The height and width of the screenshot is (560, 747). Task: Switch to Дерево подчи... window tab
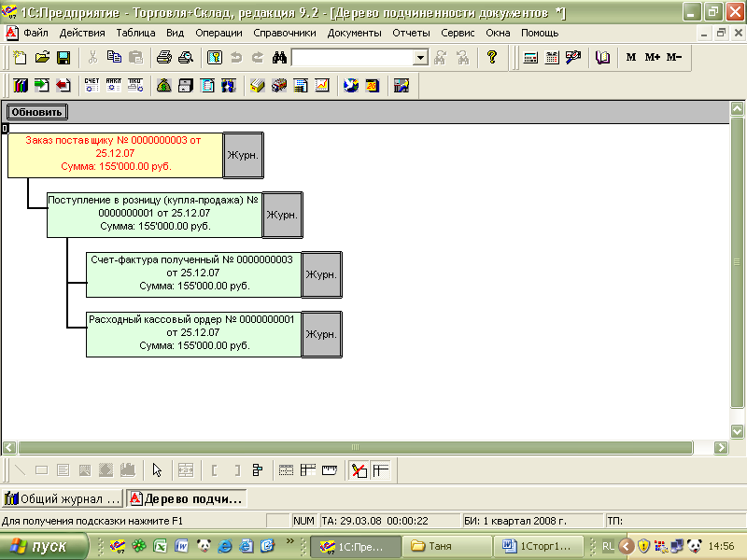click(186, 498)
